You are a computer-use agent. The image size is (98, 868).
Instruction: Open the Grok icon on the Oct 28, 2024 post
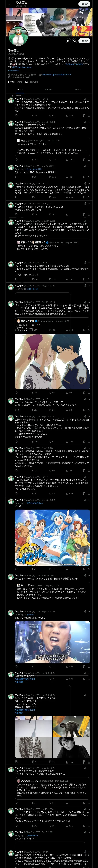click(x=85, y=122)
